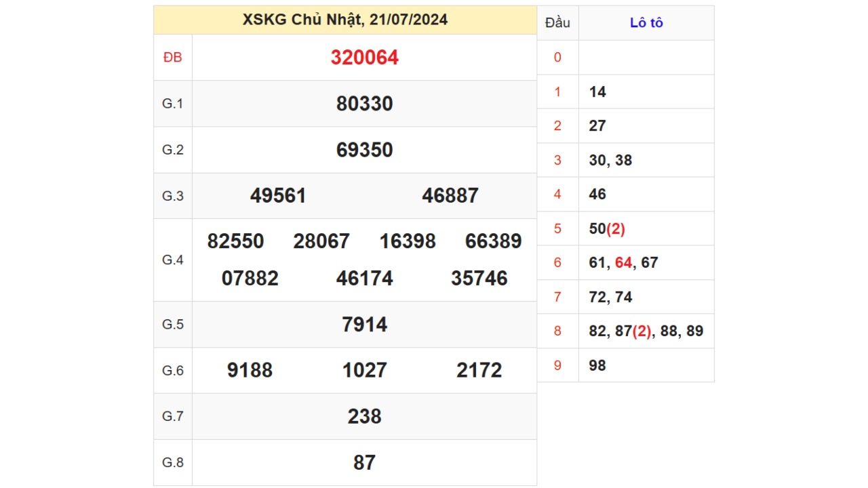
Task: Select G.5 number 7914
Action: [x=365, y=325]
